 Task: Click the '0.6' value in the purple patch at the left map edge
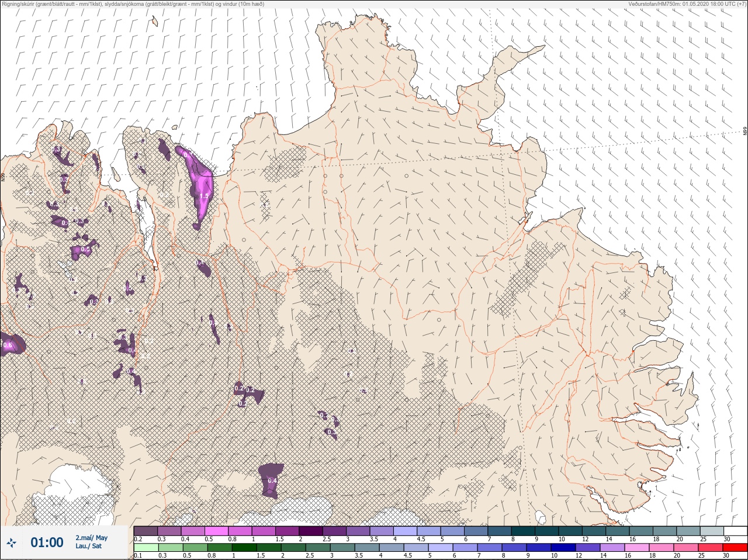(8, 345)
